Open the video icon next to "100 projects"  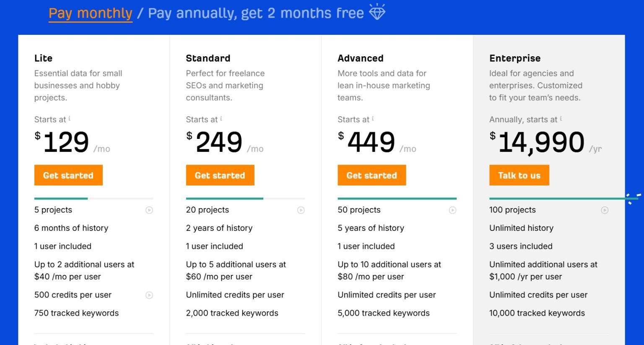(604, 210)
